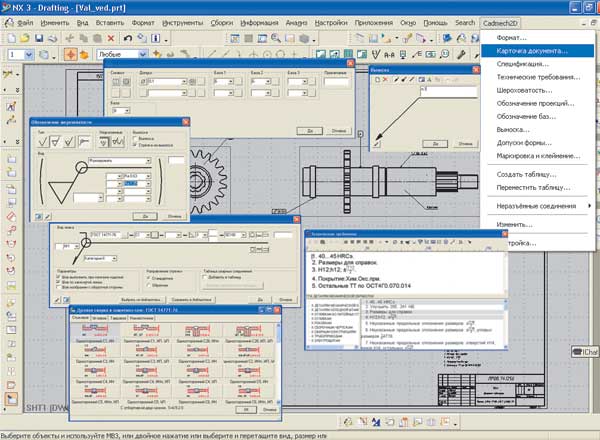Click the technical requirements list vertical scrollbar
This screenshot has width=600, height=440.
point(506,323)
